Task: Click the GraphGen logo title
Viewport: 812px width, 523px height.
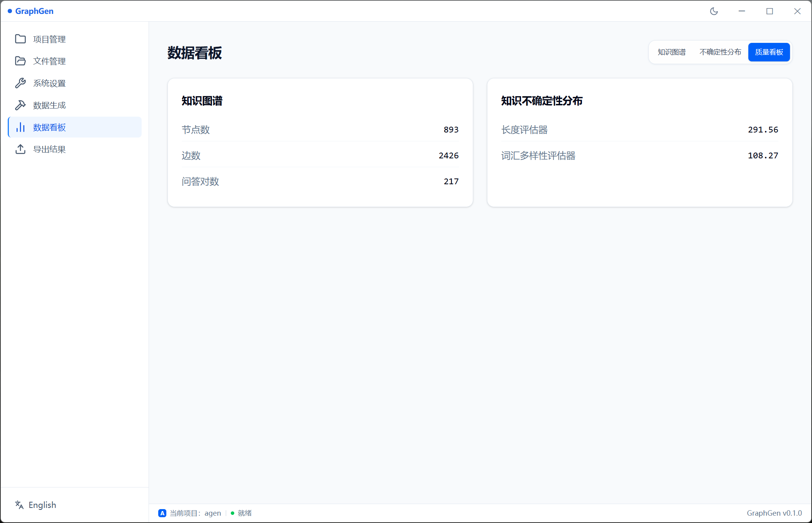Action: tap(34, 11)
